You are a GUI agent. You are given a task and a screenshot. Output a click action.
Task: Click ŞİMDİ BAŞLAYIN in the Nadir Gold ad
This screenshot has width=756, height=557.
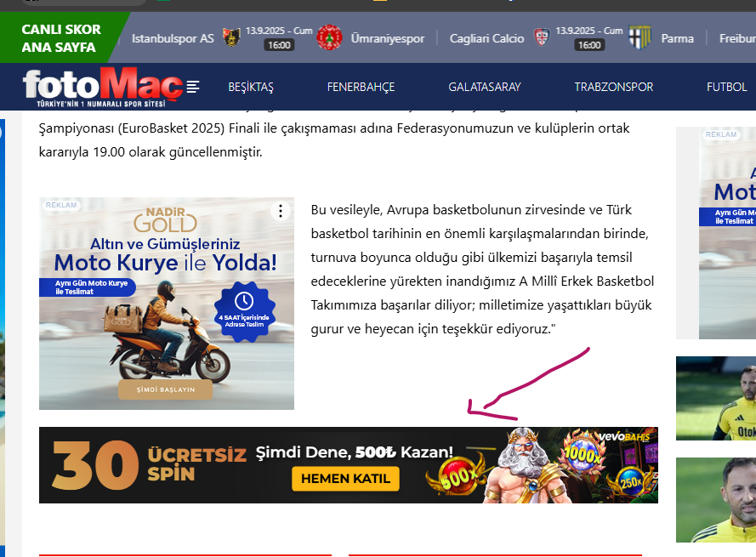point(165,389)
